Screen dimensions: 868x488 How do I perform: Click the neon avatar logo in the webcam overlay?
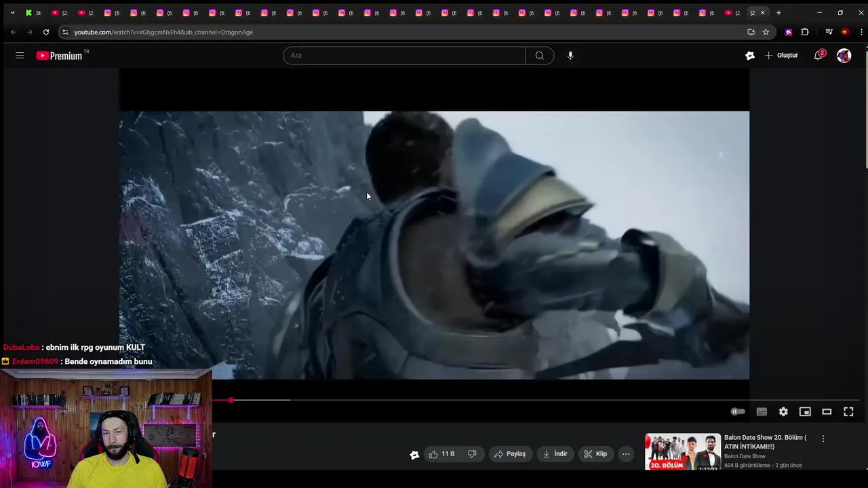[x=40, y=443]
